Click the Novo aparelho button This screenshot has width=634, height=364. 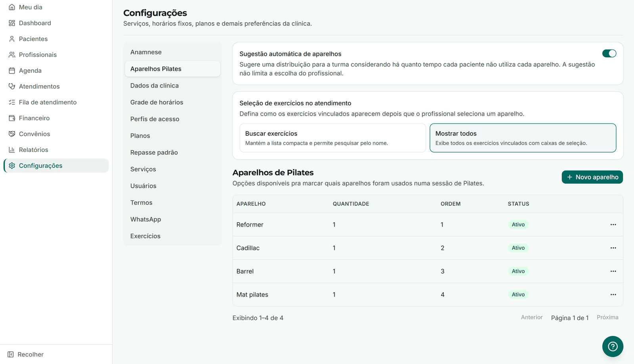click(592, 177)
